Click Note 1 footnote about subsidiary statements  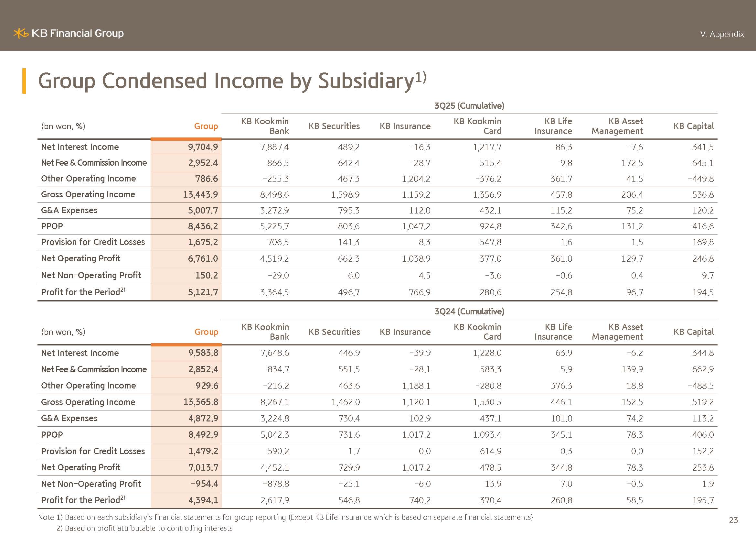click(x=285, y=517)
